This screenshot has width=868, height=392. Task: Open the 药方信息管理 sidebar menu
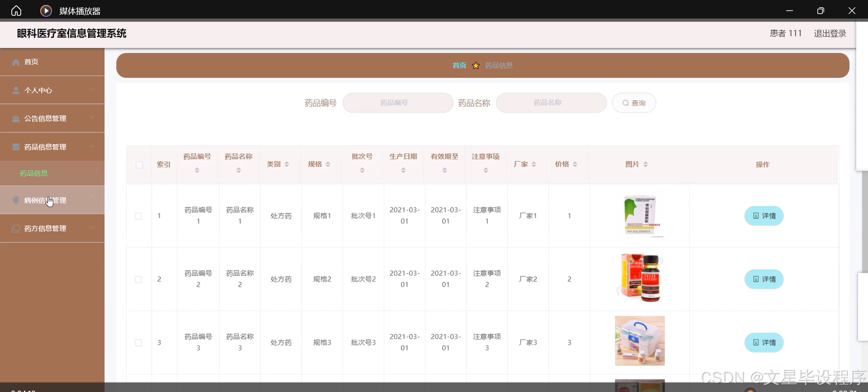tap(52, 228)
